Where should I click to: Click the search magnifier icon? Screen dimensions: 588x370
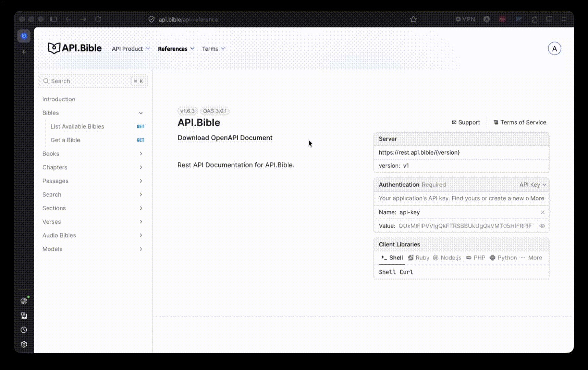[46, 81]
